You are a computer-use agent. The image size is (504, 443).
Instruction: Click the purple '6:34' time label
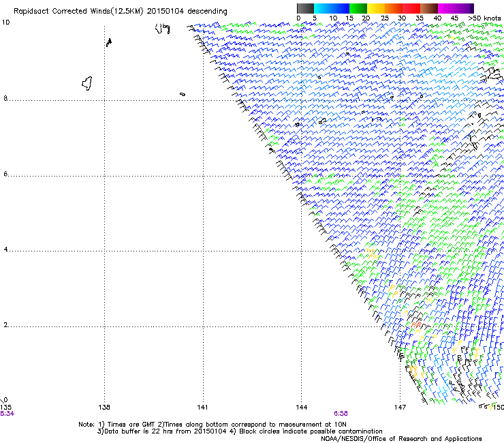[x=7, y=414]
